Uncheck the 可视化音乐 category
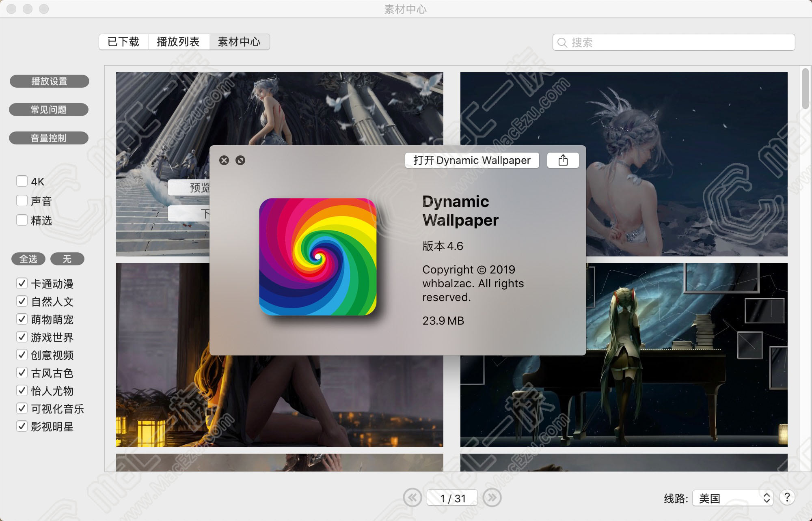 pyautogui.click(x=22, y=408)
